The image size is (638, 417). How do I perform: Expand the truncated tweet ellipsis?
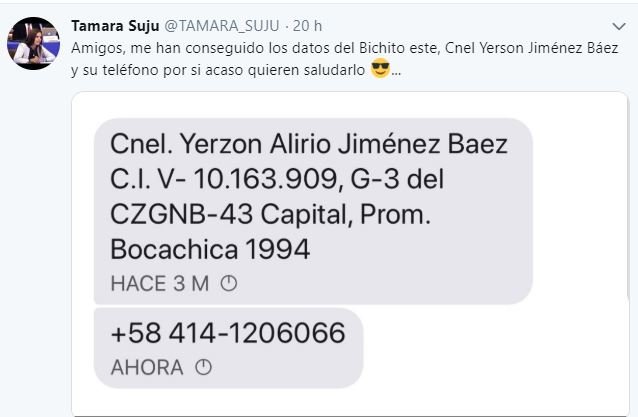point(396,72)
